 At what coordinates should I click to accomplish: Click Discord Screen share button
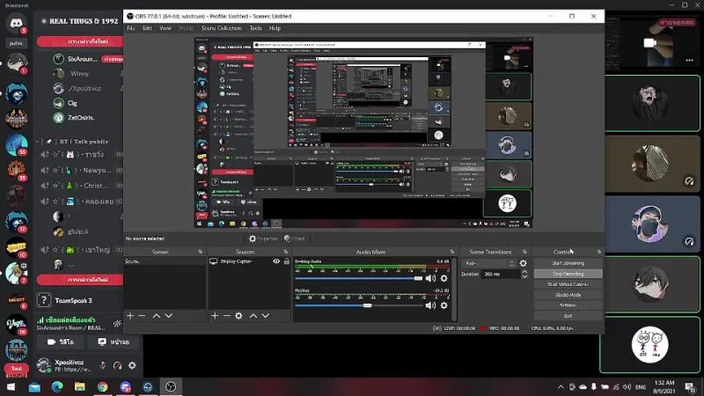114,342
